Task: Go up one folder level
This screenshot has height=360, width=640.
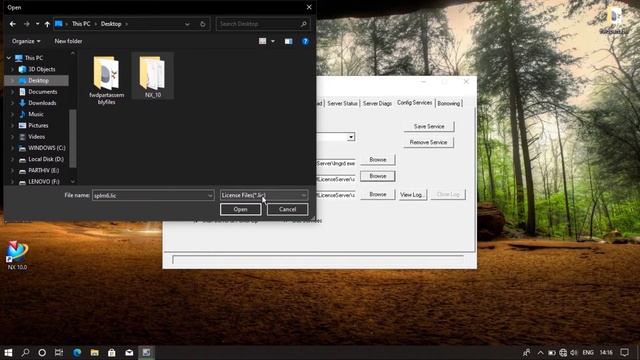Action: pos(47,24)
